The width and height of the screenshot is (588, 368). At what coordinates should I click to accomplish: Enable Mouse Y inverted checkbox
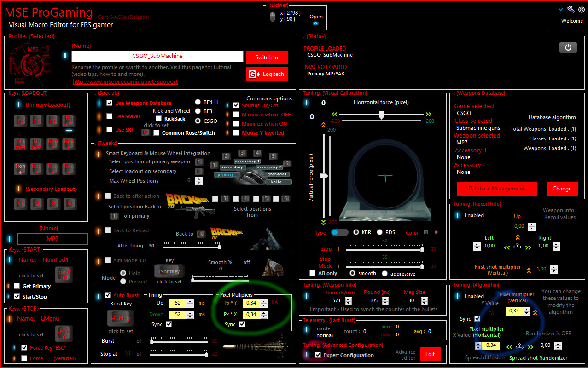pos(236,133)
